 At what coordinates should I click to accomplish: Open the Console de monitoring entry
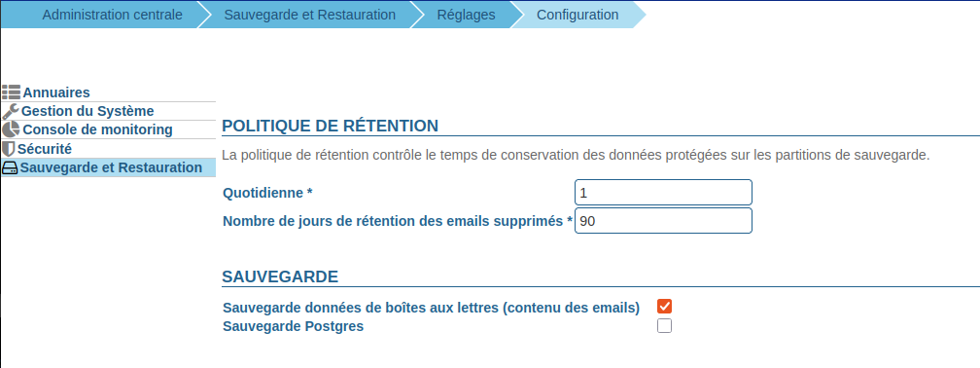(x=97, y=130)
